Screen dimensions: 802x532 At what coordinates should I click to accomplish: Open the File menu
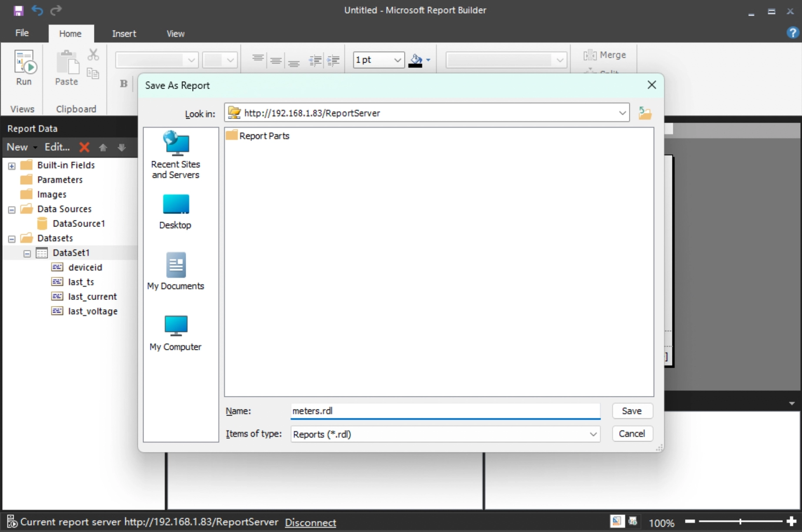(22, 33)
